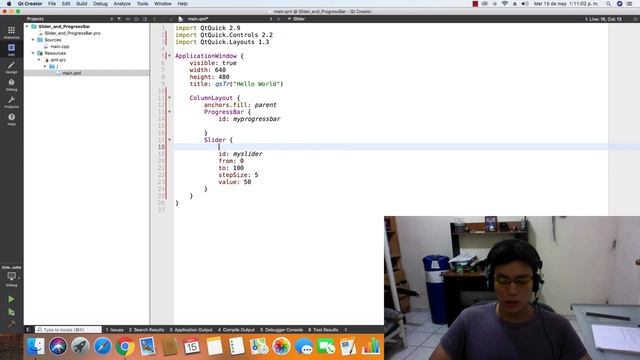Open Finder from the Dock
The width and height of the screenshot is (640, 360).
(x=36, y=347)
